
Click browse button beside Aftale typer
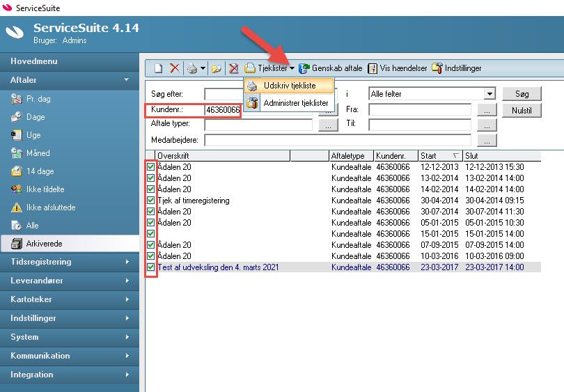point(328,125)
